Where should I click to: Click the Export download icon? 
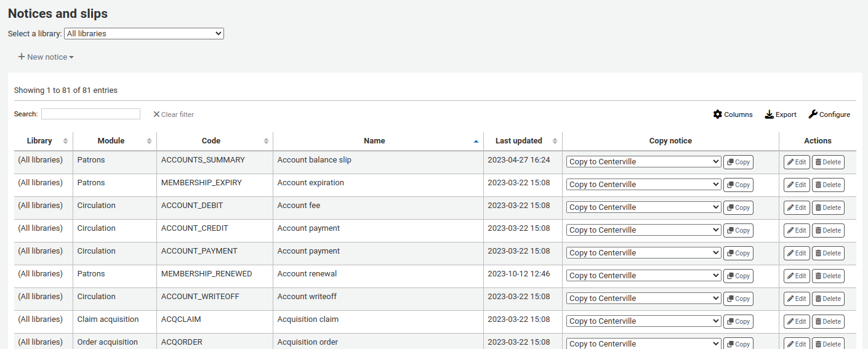coord(770,114)
